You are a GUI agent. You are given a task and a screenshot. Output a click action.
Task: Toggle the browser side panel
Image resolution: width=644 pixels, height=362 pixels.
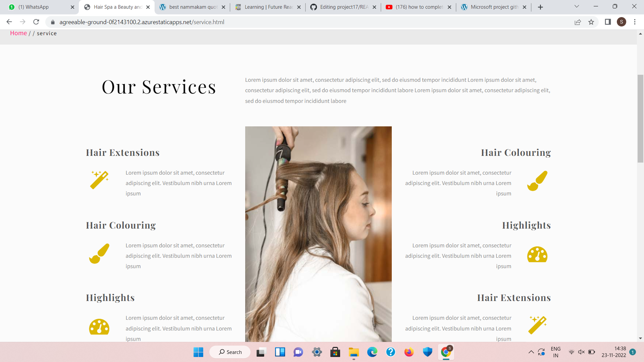608,22
